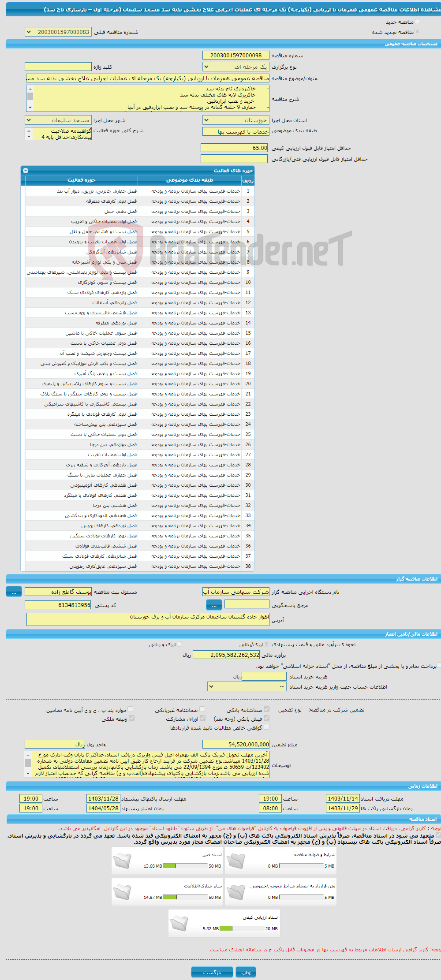Open the نوع برگزاری dropdown
The width and height of the screenshot is (441, 980).
pos(236,67)
